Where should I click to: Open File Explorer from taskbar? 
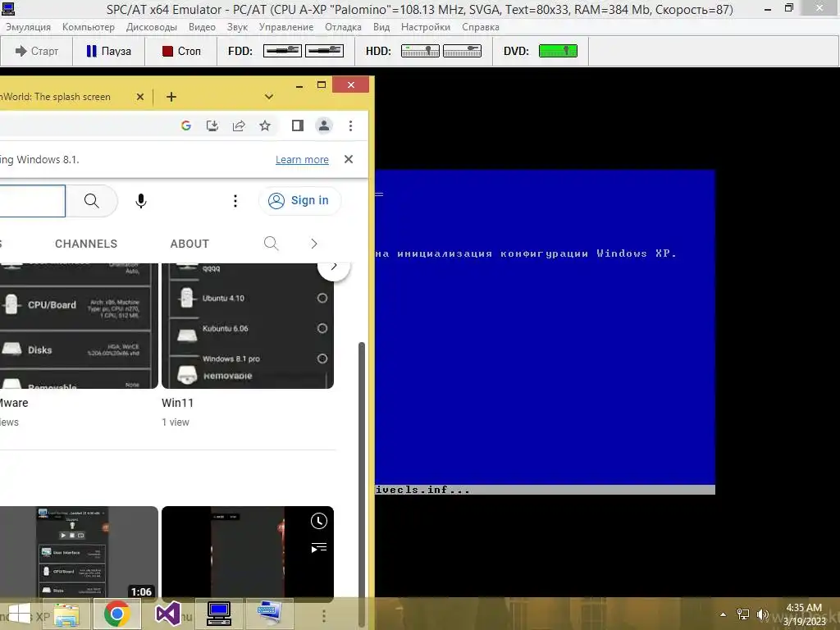point(66,614)
